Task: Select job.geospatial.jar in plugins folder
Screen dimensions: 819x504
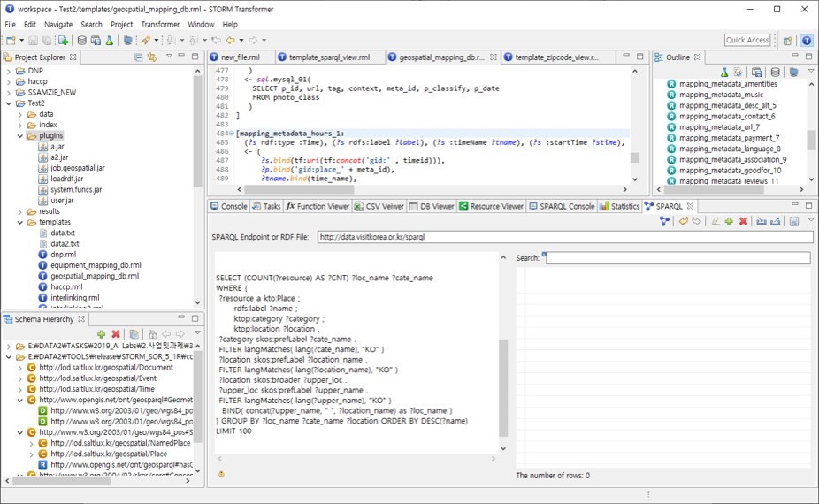Action: (x=77, y=168)
